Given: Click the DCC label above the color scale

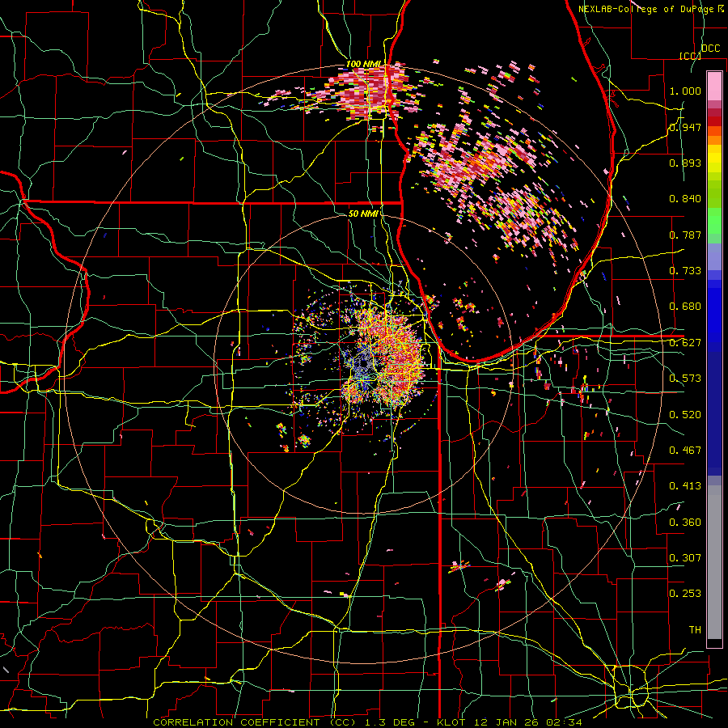Looking at the screenshot, I should tap(711, 49).
